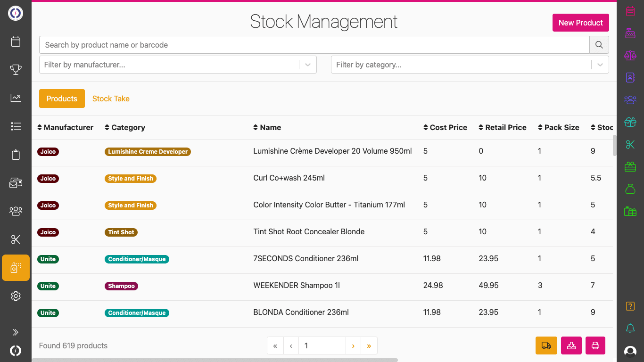
Task: Click the notification bell icon
Action: [x=630, y=329]
